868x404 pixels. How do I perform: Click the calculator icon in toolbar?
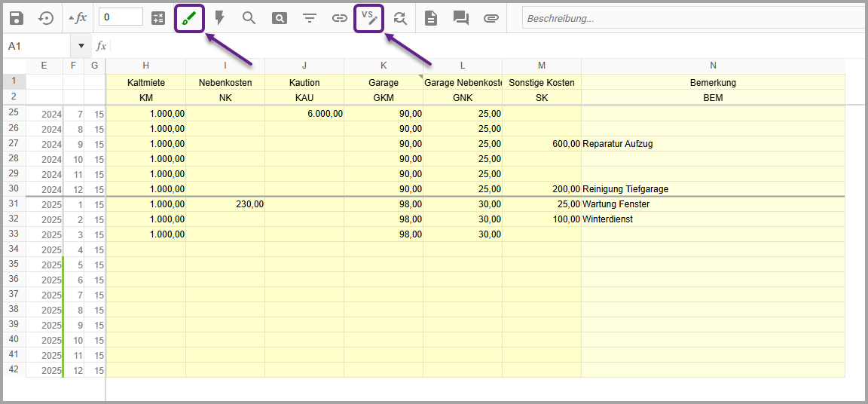pyautogui.click(x=158, y=18)
